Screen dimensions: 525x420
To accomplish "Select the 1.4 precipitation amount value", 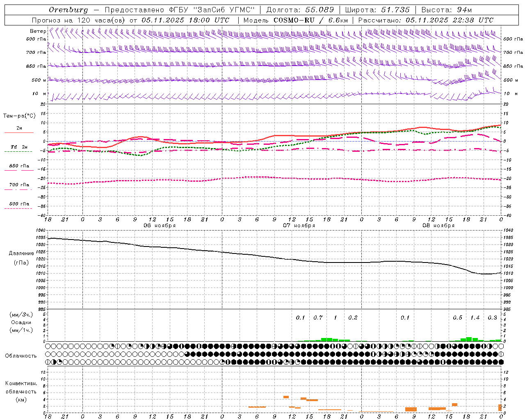I will (x=475, y=318).
